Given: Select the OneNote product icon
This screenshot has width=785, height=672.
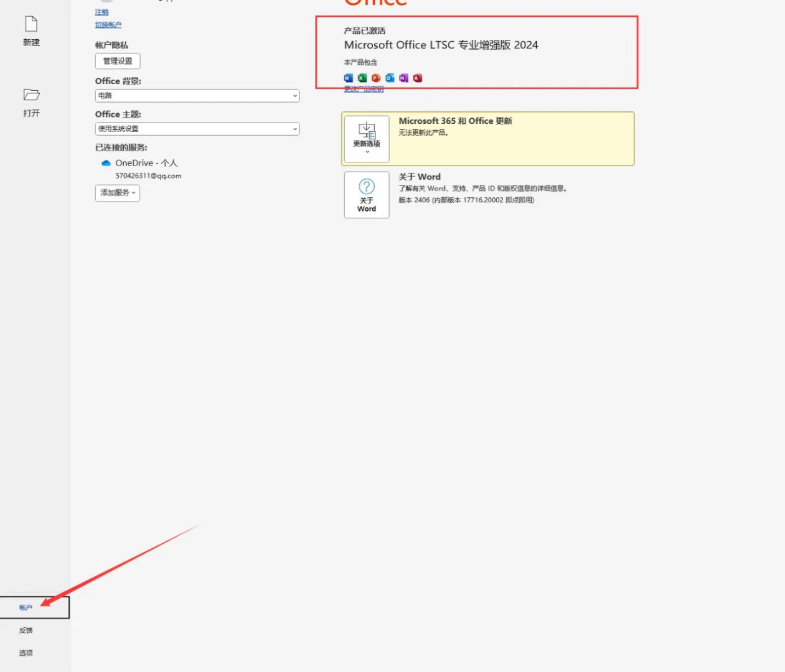Looking at the screenshot, I should coord(403,78).
